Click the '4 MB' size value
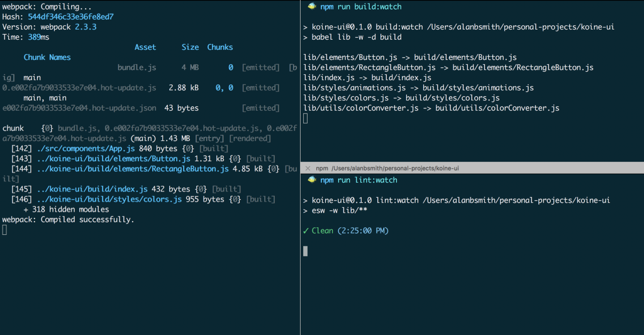Image resolution: width=644 pixels, height=335 pixels. point(190,67)
